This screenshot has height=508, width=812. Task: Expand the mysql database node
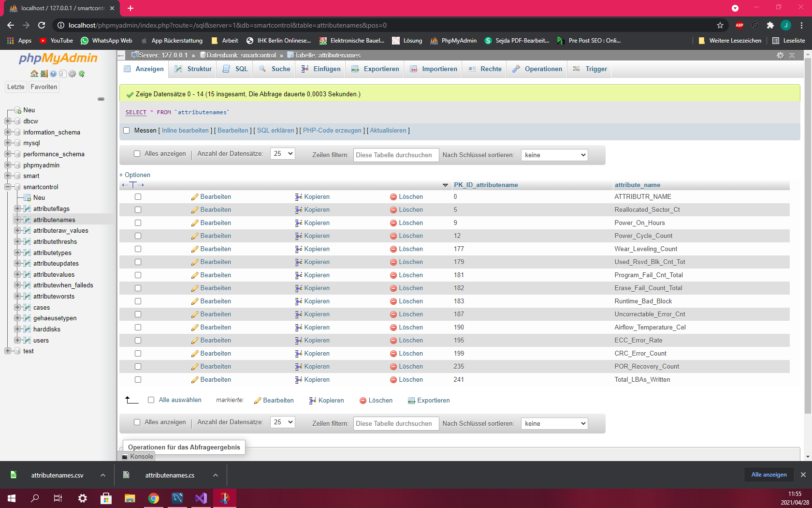(x=8, y=143)
